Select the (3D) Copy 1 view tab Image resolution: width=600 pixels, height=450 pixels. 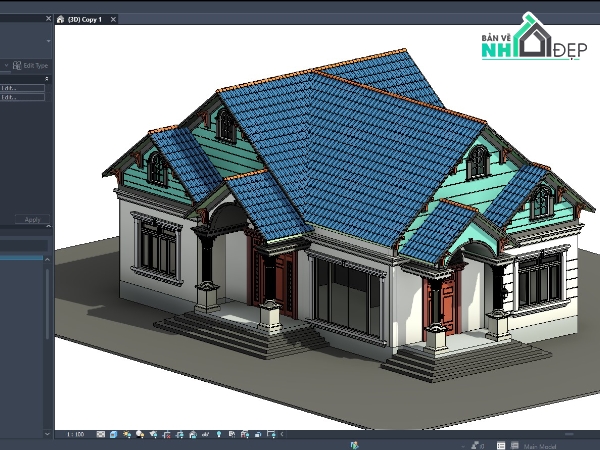click(86, 19)
